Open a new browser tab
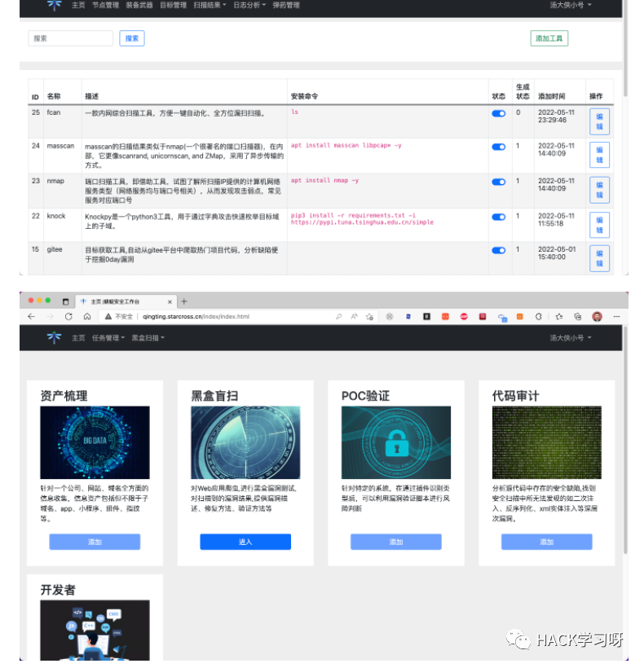 [184, 301]
